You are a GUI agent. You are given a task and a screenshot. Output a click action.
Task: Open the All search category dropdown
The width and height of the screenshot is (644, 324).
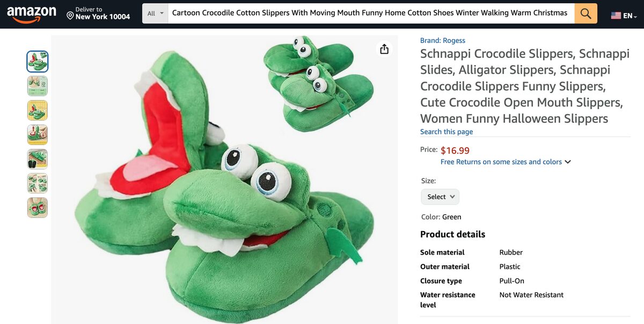point(154,13)
